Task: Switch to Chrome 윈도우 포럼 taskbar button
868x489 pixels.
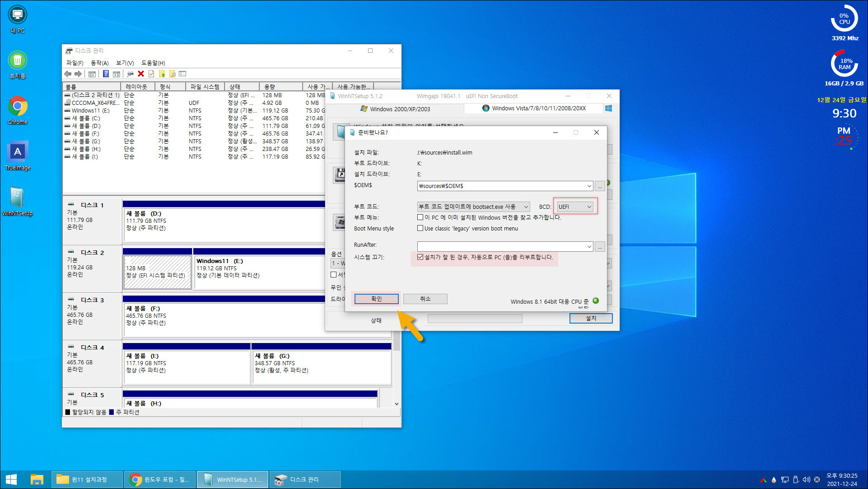Action: (160, 480)
